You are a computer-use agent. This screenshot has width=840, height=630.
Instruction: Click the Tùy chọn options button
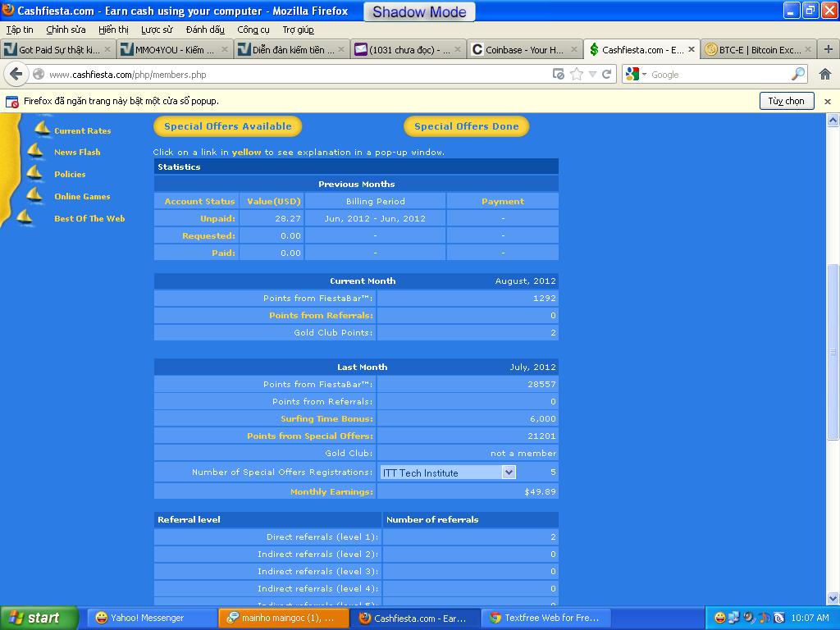point(787,101)
